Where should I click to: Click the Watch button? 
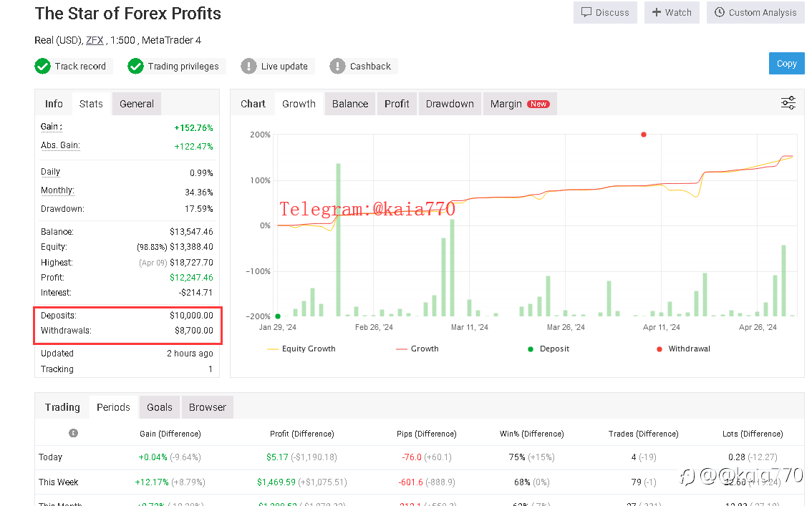672,12
